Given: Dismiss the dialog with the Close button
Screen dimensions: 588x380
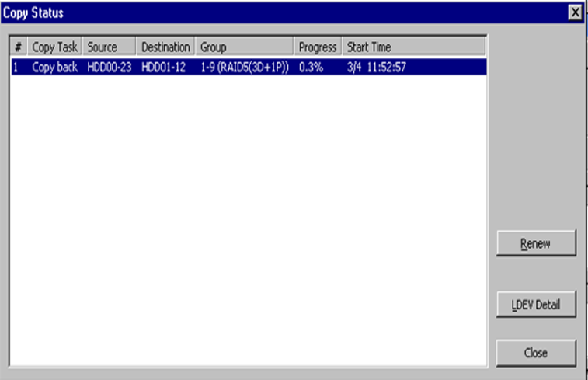Looking at the screenshot, I should tap(536, 353).
